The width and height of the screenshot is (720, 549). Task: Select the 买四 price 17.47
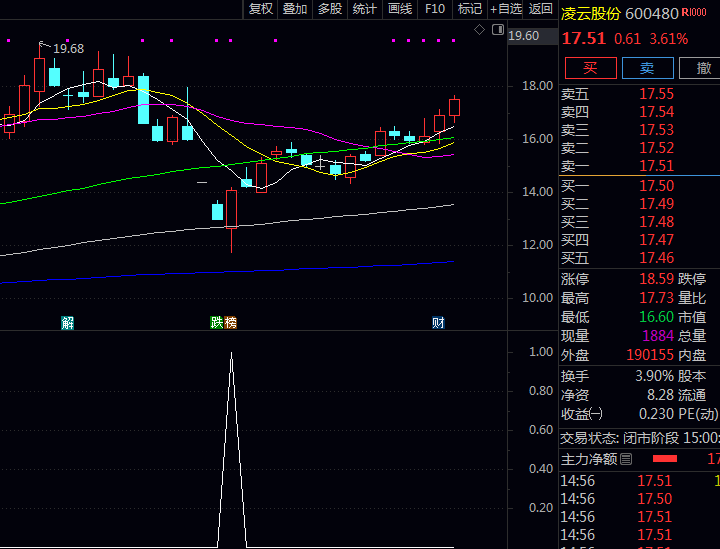coord(656,240)
